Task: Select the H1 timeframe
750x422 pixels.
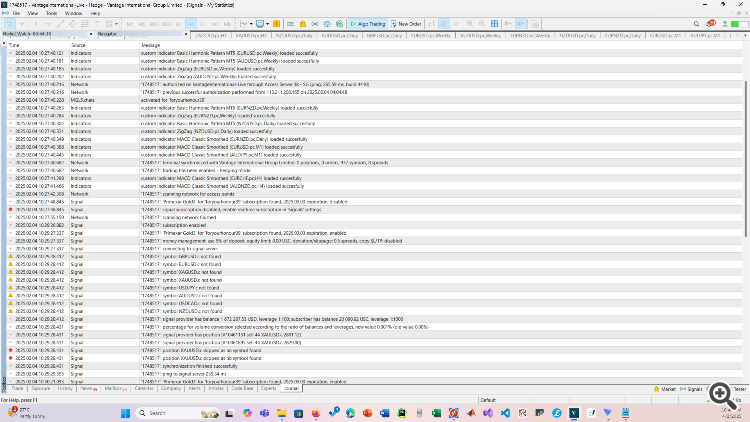Action: (x=178, y=24)
